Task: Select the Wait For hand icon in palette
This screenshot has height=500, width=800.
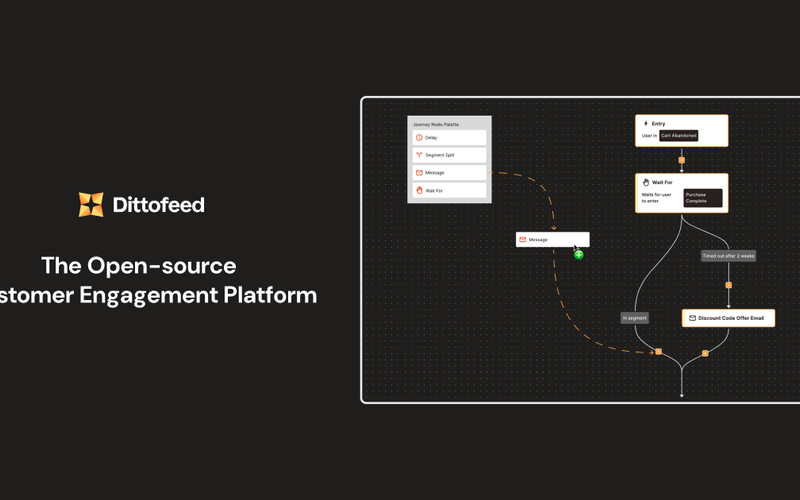Action: pos(419,190)
